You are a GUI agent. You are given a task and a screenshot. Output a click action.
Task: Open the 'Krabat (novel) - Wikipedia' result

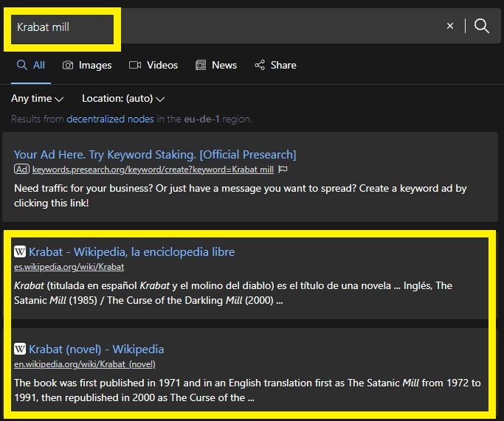97,349
